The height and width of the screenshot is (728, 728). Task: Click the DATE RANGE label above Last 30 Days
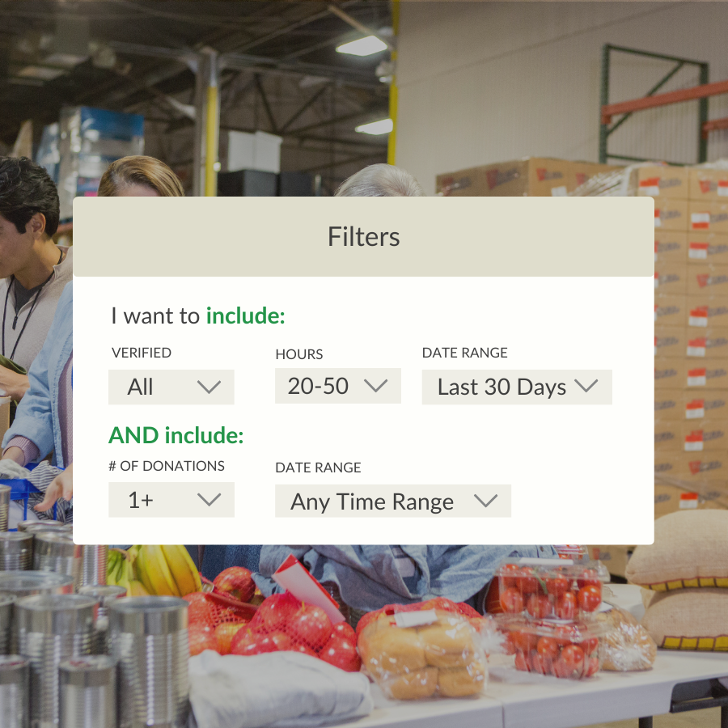click(x=465, y=353)
